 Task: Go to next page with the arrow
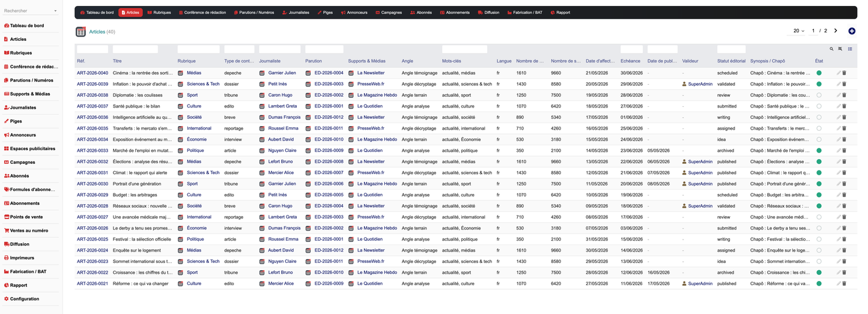[x=836, y=31]
